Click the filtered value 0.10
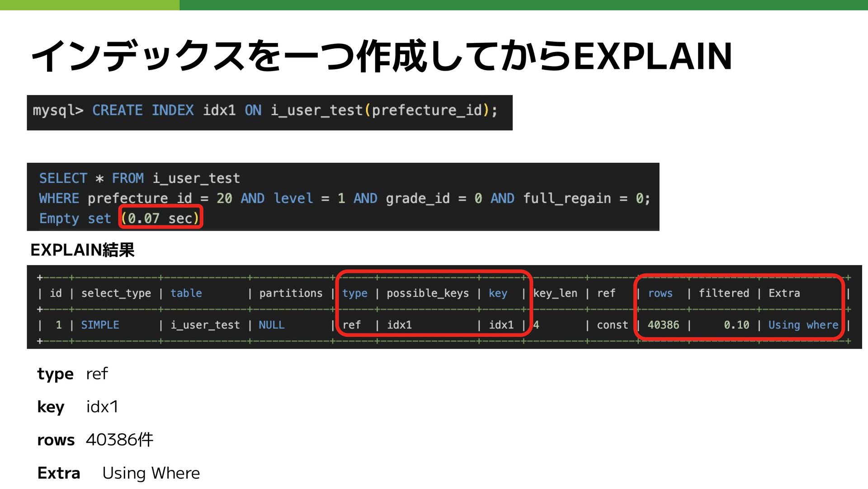 (736, 325)
